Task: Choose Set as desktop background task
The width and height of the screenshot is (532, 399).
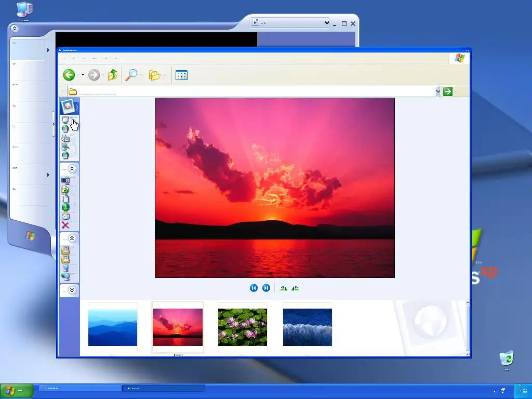Action: click(65, 146)
